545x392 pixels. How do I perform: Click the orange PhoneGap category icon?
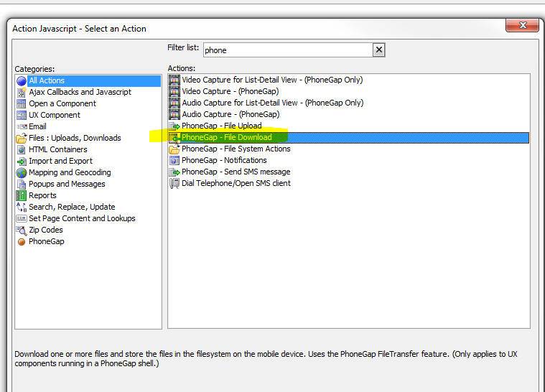coord(22,242)
